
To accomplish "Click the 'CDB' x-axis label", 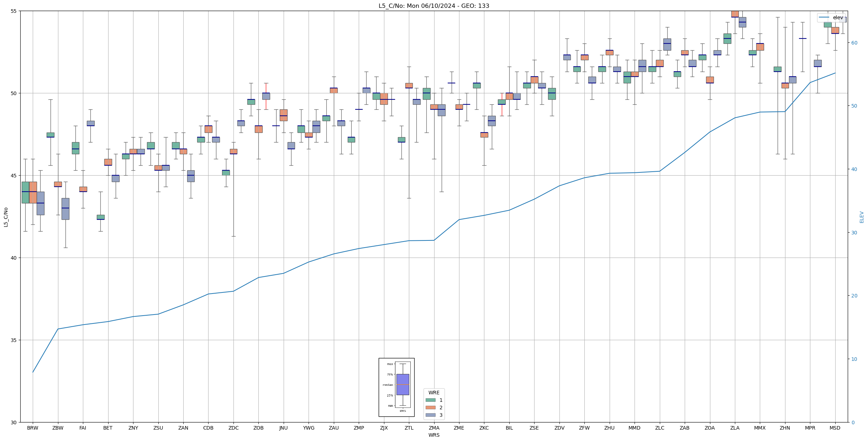I will tap(208, 428).
